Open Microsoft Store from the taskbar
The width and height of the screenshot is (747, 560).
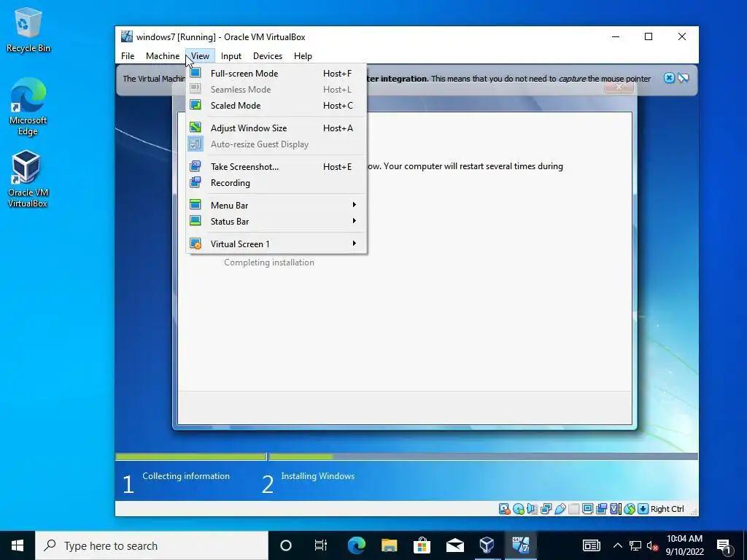[422, 545]
